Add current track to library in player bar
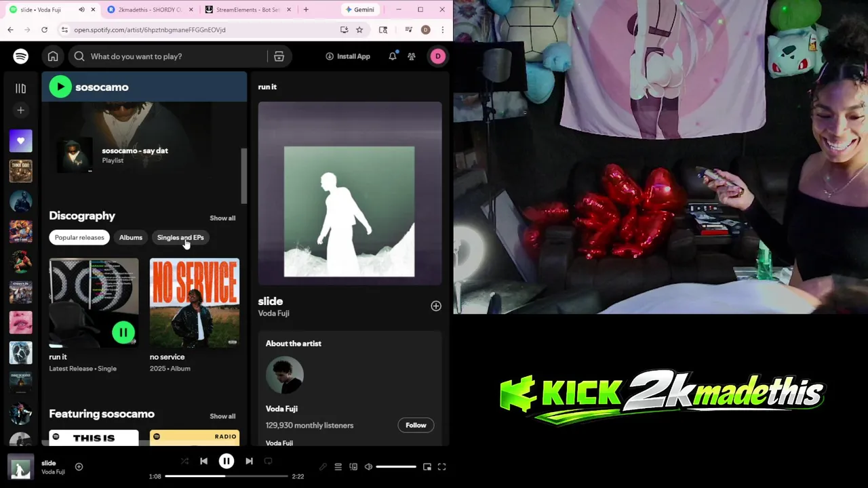The height and width of the screenshot is (488, 868). point(79,466)
